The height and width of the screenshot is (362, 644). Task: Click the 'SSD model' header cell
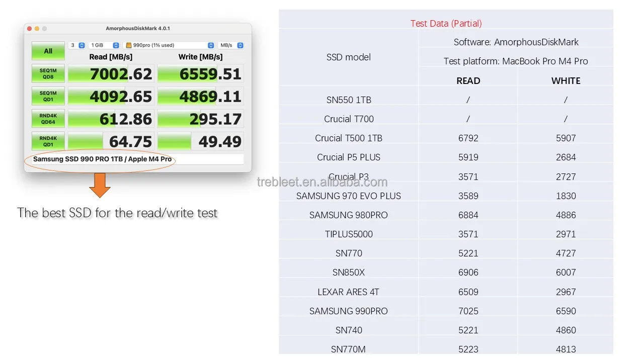click(x=349, y=57)
